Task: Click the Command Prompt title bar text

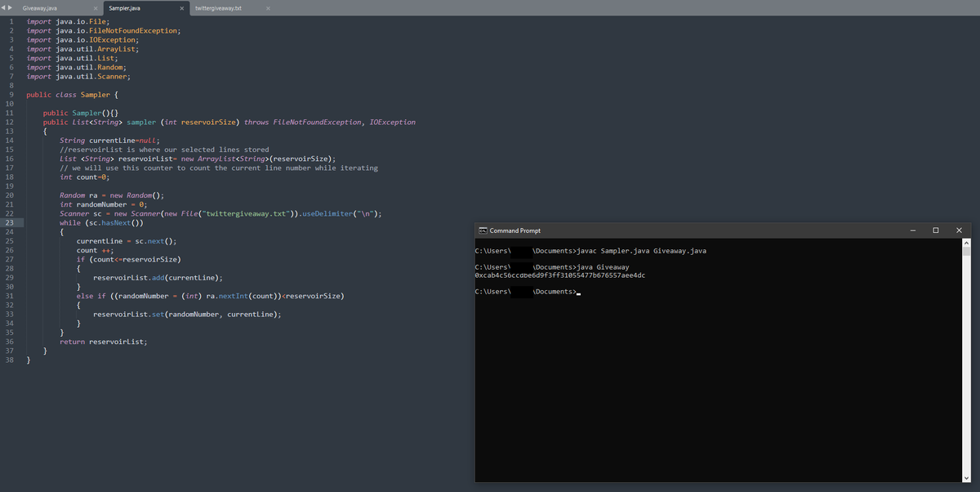Action: pyautogui.click(x=514, y=230)
